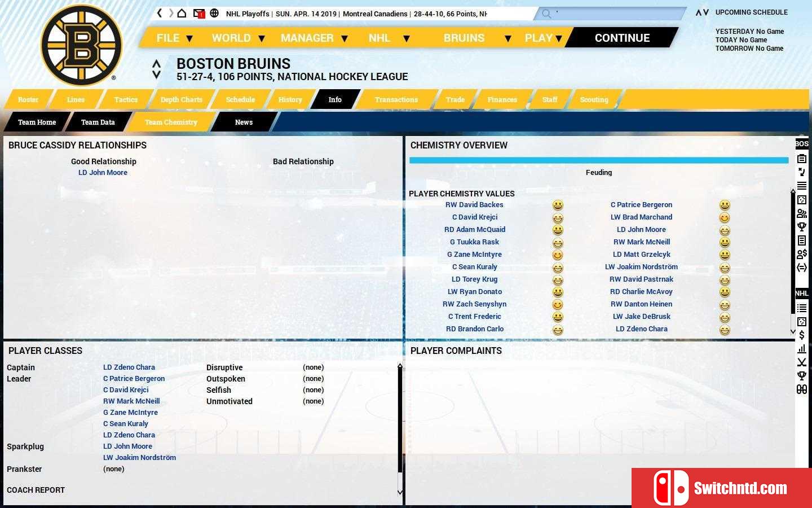The height and width of the screenshot is (508, 812).
Task: Click the magnifier search icon
Action: click(x=546, y=14)
